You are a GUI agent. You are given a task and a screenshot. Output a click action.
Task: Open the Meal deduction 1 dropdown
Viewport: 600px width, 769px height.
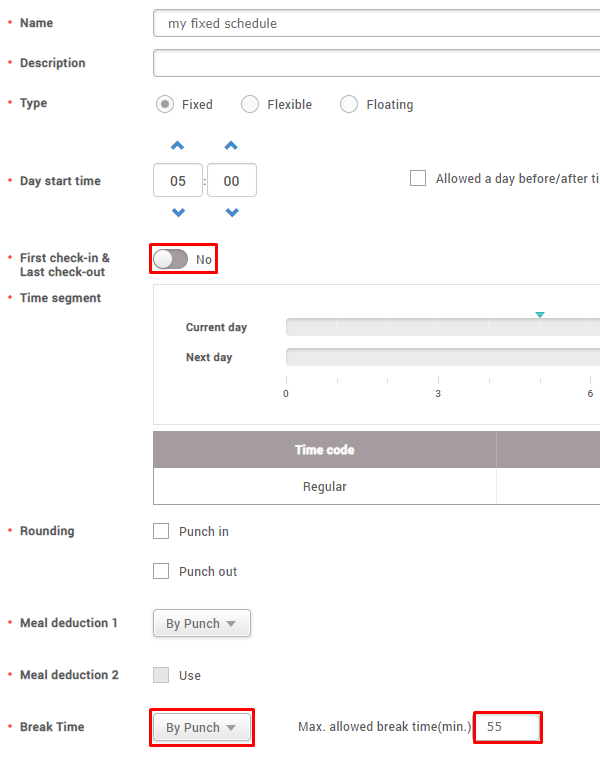201,623
